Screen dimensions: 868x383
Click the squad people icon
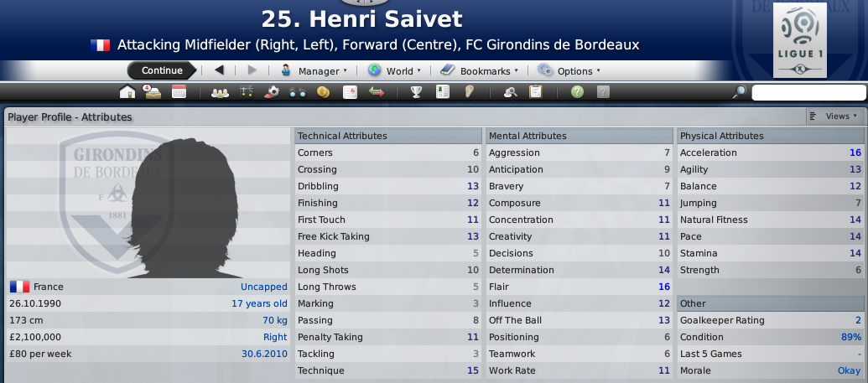point(221,92)
